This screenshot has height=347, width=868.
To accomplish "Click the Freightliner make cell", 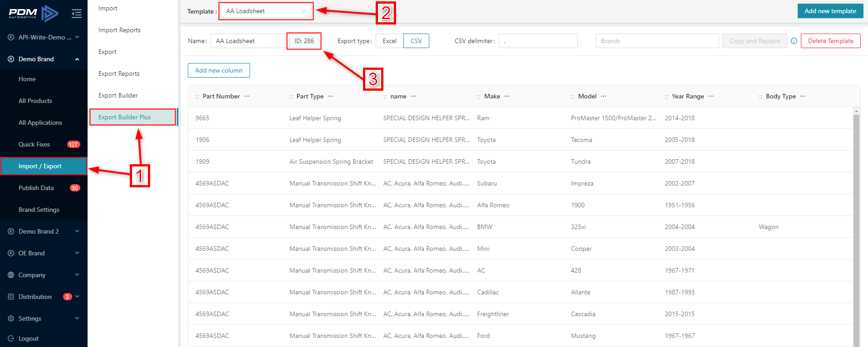I will [493, 314].
